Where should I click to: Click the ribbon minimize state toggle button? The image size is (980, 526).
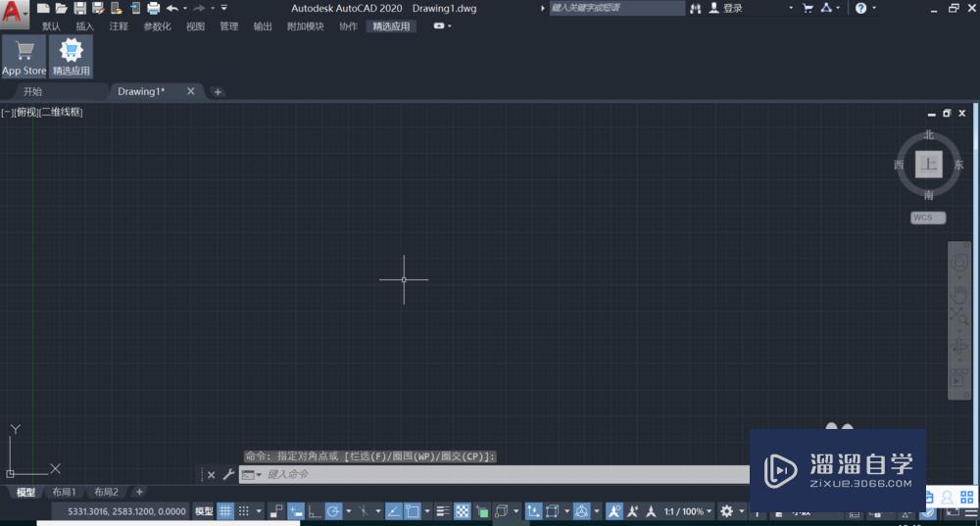[x=439, y=25]
